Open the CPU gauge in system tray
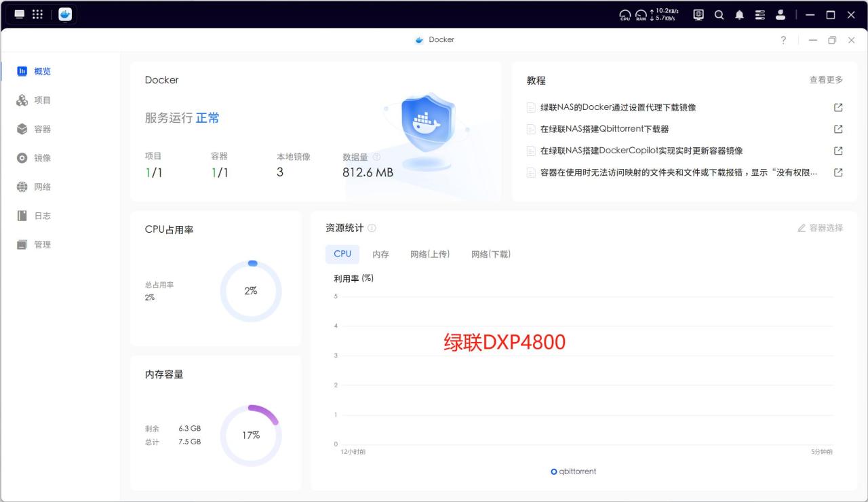Viewport: 868px width, 502px height. [x=625, y=15]
